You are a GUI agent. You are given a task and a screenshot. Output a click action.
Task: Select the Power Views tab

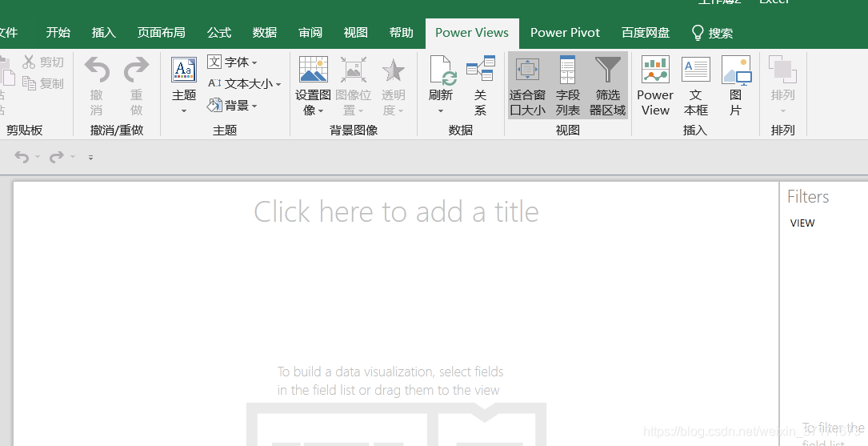[472, 33]
